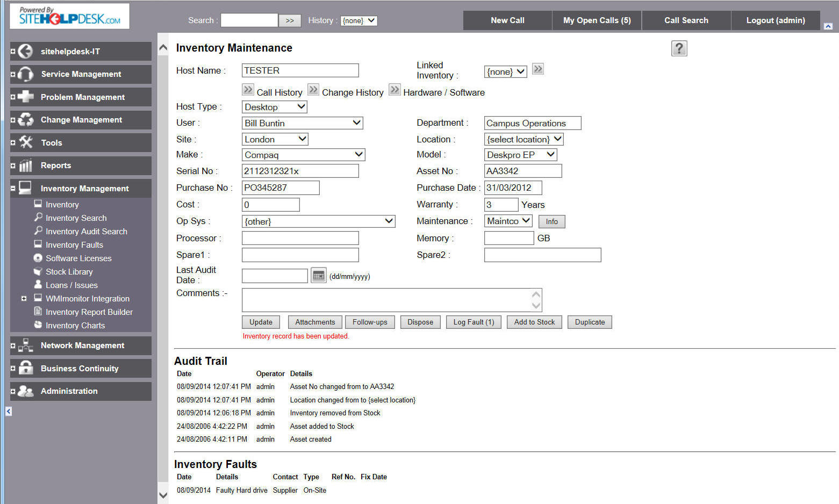Collapse the Inventory Management section
This screenshot has width=839, height=504.
click(13, 189)
